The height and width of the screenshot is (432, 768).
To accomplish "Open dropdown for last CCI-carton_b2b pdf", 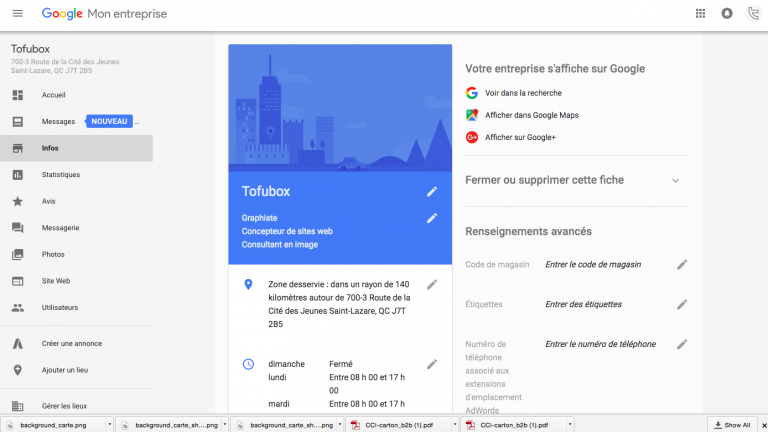I will [570, 425].
